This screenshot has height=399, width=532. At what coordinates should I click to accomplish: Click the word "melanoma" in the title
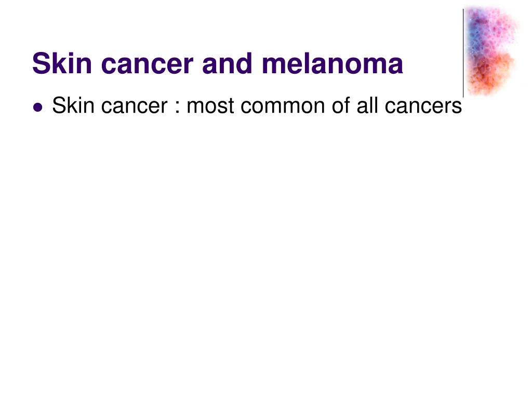pyautogui.click(x=332, y=63)
